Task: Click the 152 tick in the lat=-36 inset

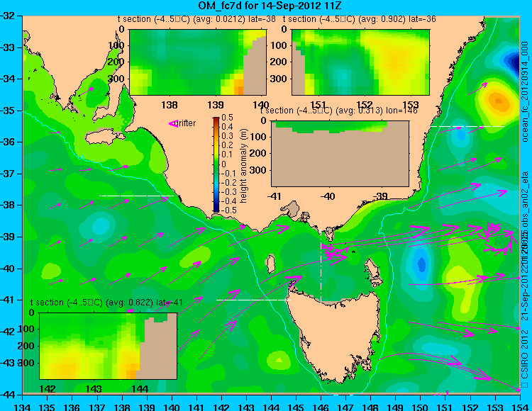Action: pyautogui.click(x=365, y=105)
